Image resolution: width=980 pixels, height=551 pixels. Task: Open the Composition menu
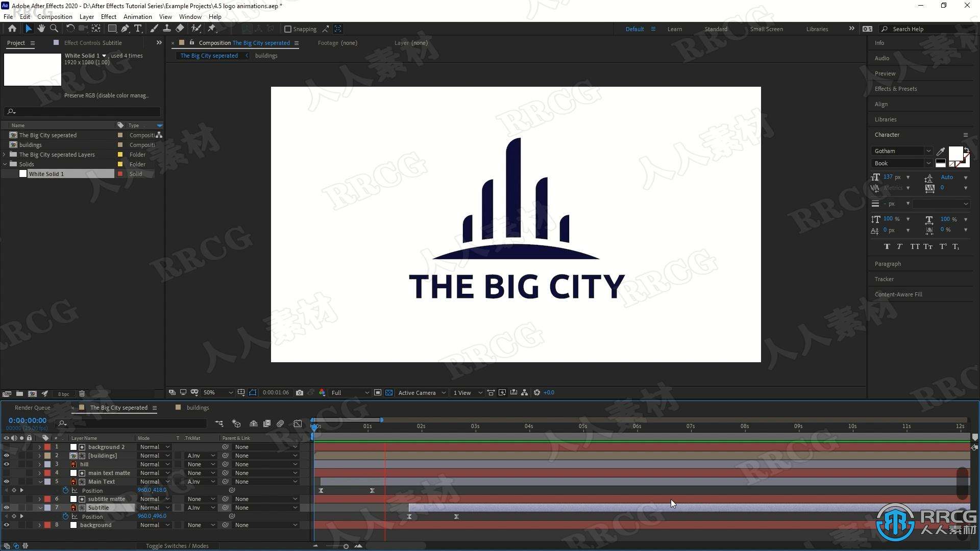click(55, 17)
